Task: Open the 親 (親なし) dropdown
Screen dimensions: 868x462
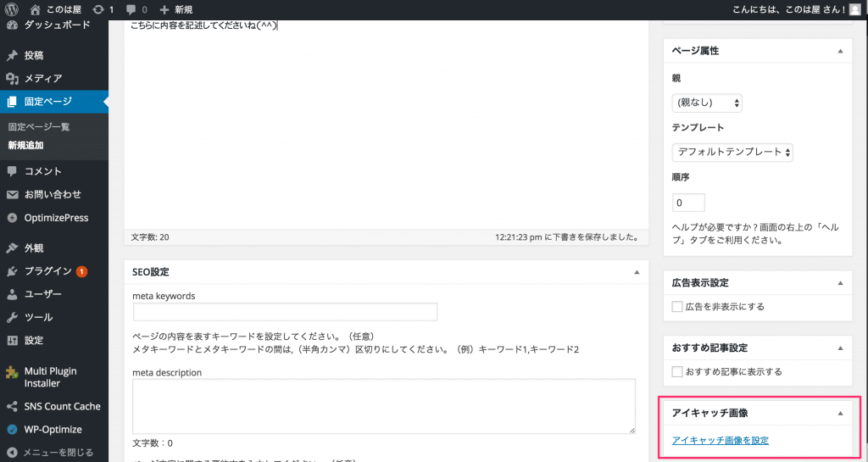Action: tap(707, 103)
